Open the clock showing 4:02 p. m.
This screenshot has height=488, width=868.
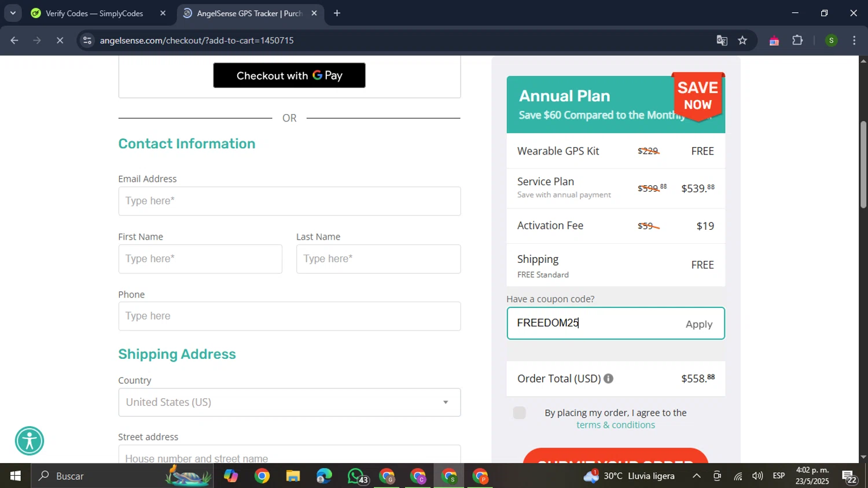(x=812, y=476)
